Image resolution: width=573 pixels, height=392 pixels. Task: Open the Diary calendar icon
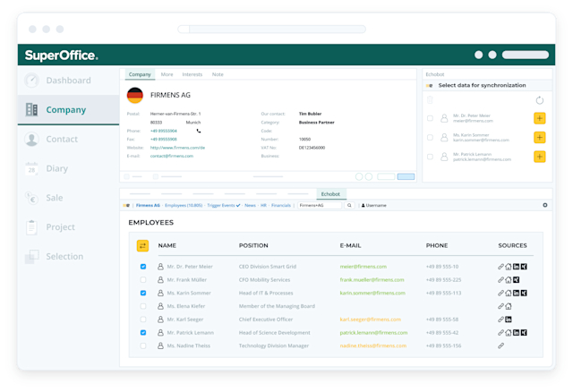(x=32, y=168)
